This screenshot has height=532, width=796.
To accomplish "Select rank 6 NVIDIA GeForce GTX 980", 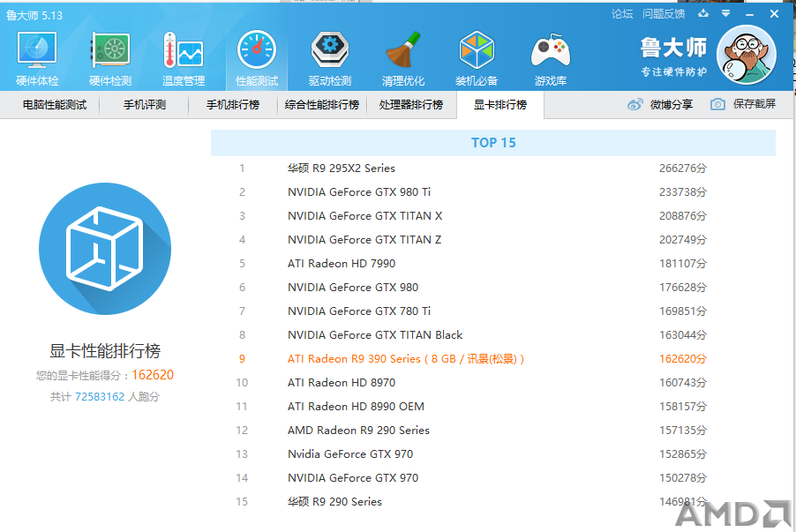I will [x=493, y=288].
